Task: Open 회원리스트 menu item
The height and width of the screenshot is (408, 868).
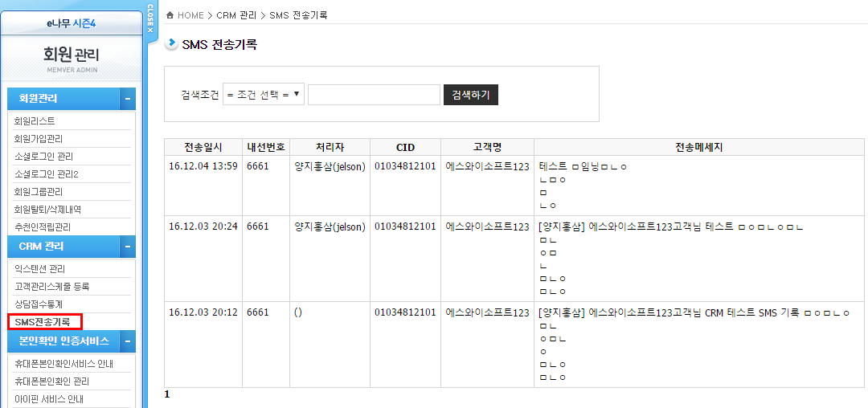Action: point(35,121)
